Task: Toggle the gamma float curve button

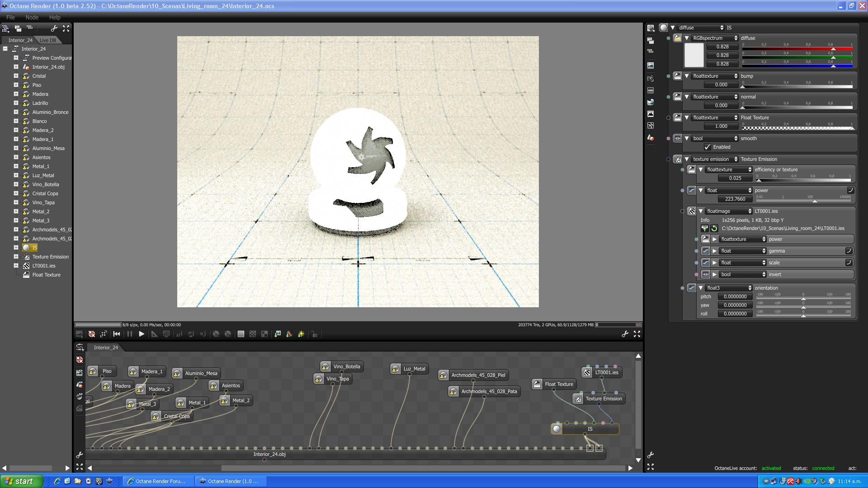Action: tap(849, 251)
